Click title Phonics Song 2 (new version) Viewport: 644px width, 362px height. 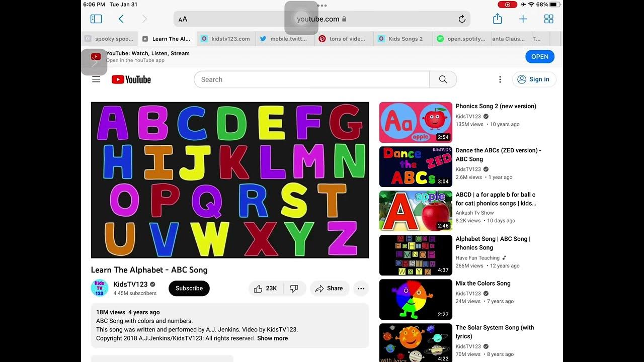click(496, 107)
